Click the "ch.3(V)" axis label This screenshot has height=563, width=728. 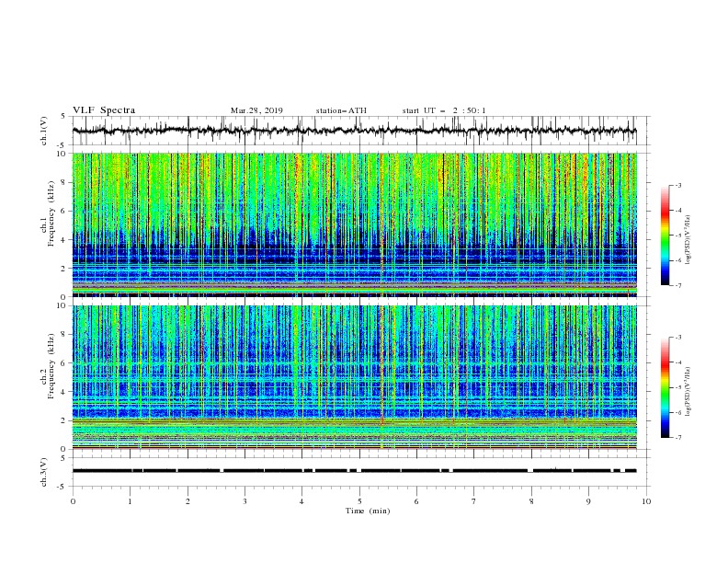44,472
